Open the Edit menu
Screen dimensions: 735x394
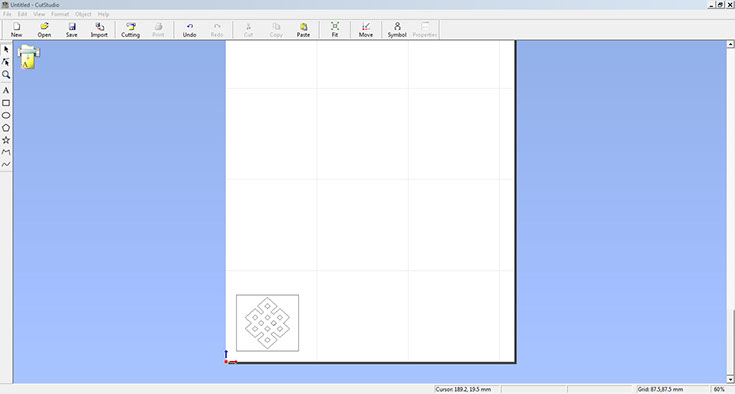pyautogui.click(x=22, y=14)
